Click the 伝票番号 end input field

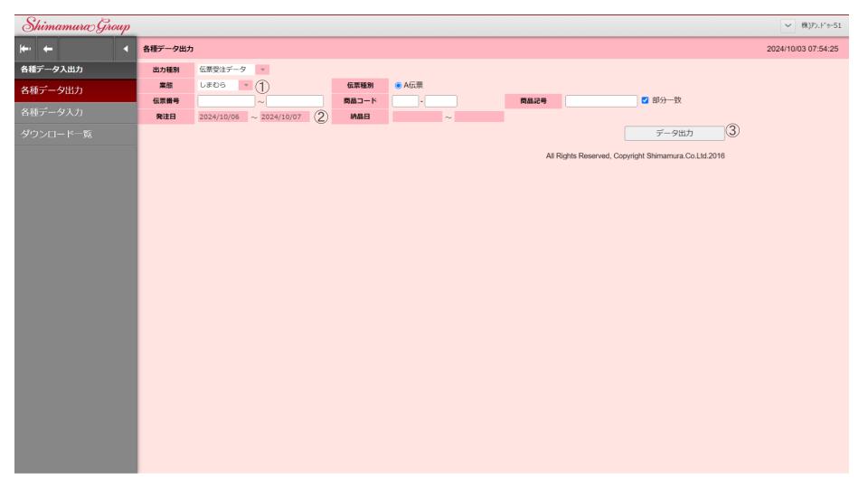coord(294,101)
